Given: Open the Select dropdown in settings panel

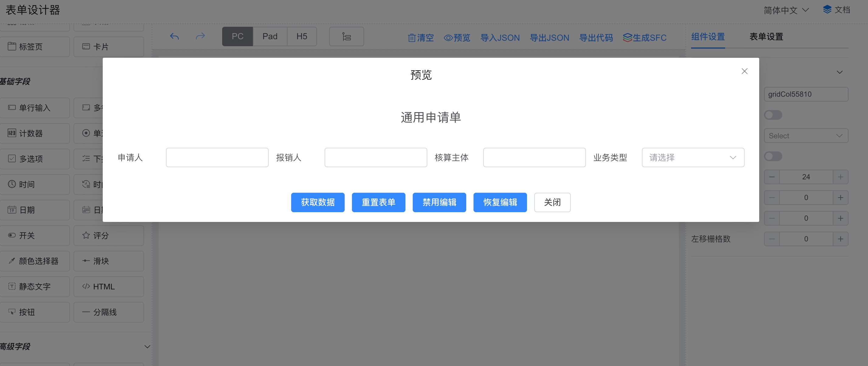Looking at the screenshot, I should point(806,136).
